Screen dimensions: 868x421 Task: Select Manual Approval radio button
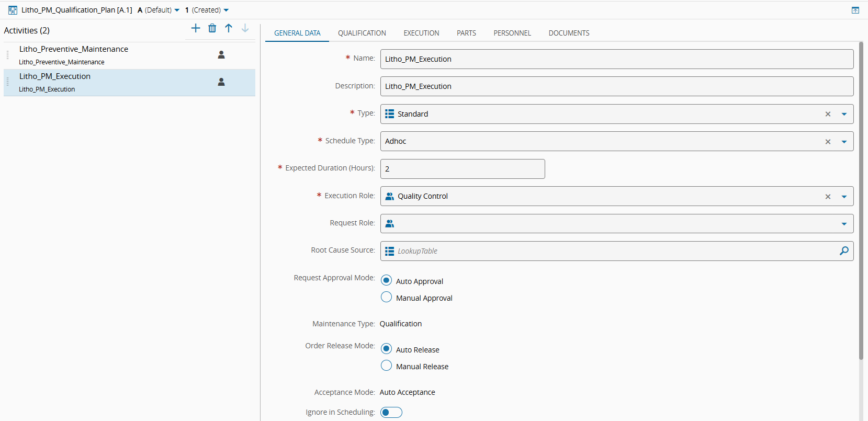[x=386, y=298]
